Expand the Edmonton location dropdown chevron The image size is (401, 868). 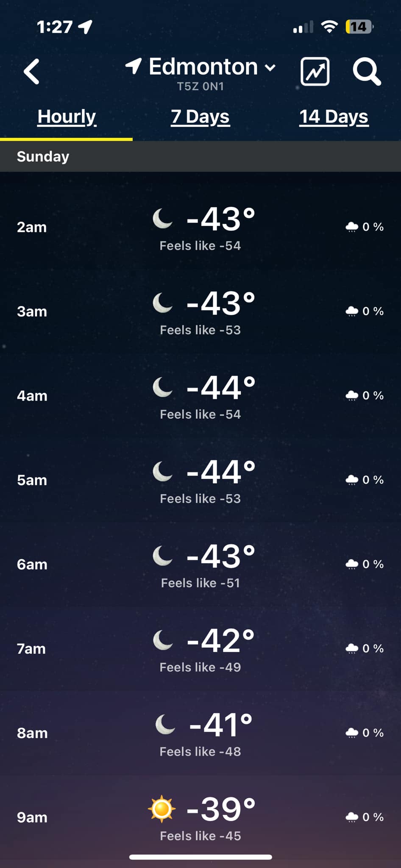pyautogui.click(x=270, y=67)
